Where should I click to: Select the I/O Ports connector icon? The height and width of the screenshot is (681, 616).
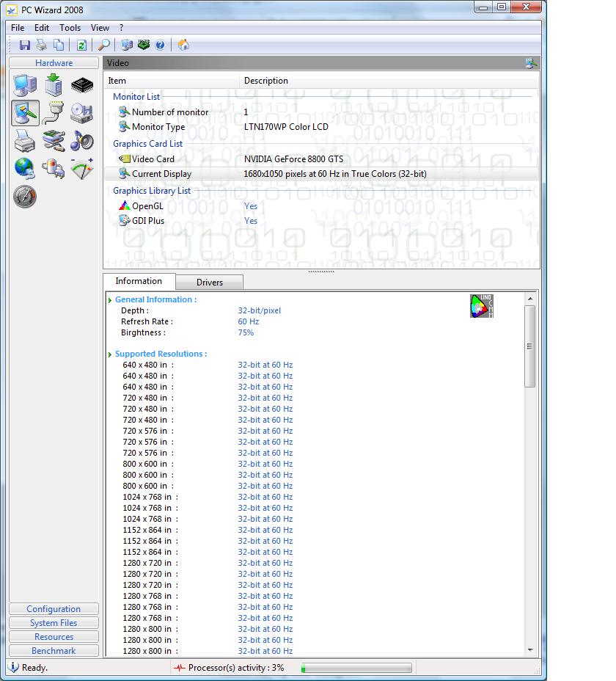54,113
